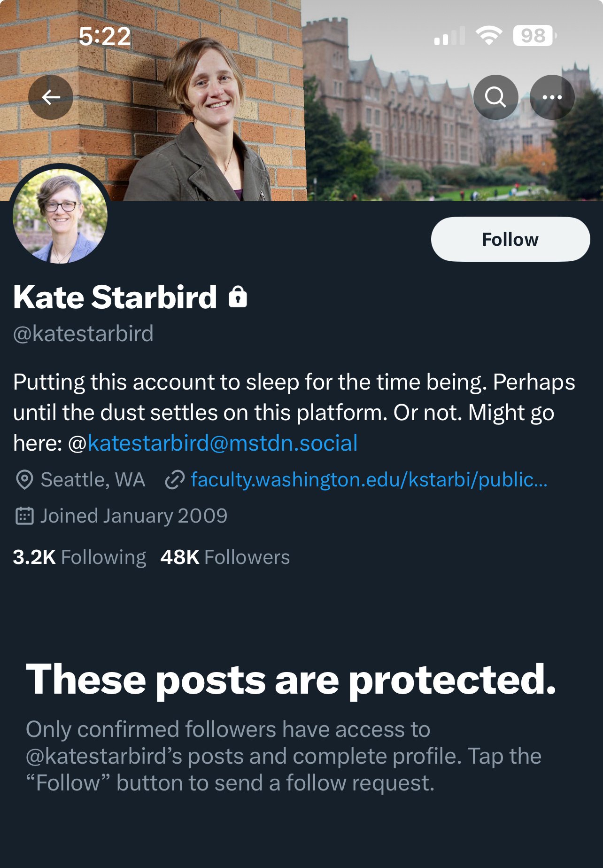View the 3.2K Following list
This screenshot has width=603, height=868.
pyautogui.click(x=79, y=557)
